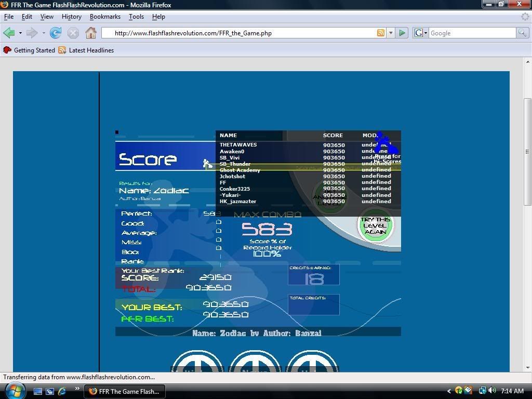532x399 pixels.
Task: Click the Home icon in the toolbar
Action: click(91, 33)
